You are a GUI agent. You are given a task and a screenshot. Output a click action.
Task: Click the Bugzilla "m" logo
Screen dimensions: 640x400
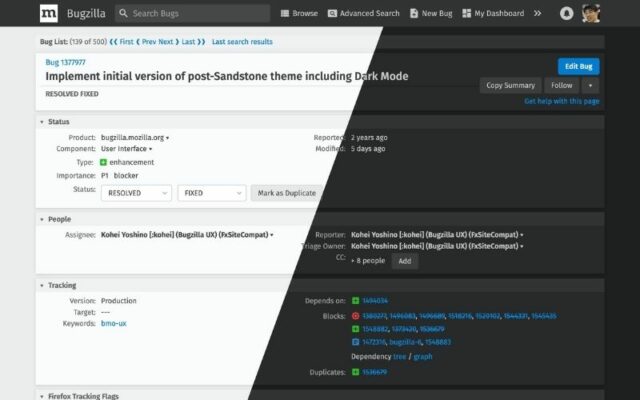click(x=49, y=13)
